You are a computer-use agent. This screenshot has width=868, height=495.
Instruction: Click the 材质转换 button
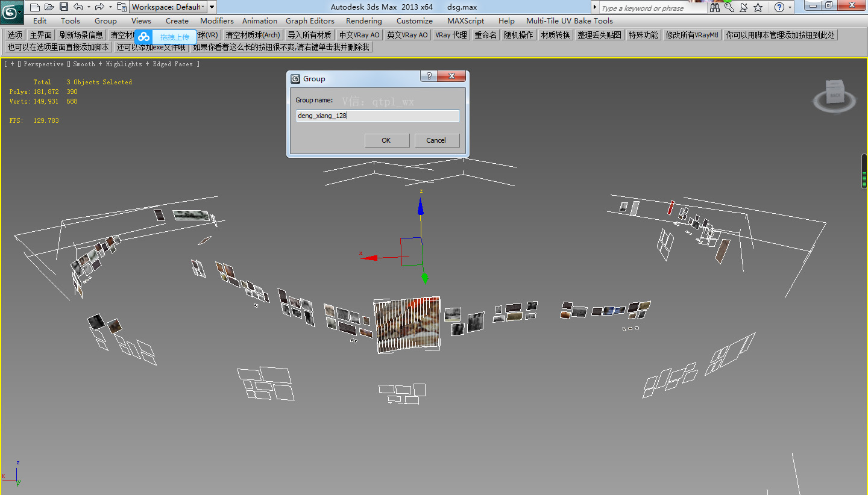(555, 35)
